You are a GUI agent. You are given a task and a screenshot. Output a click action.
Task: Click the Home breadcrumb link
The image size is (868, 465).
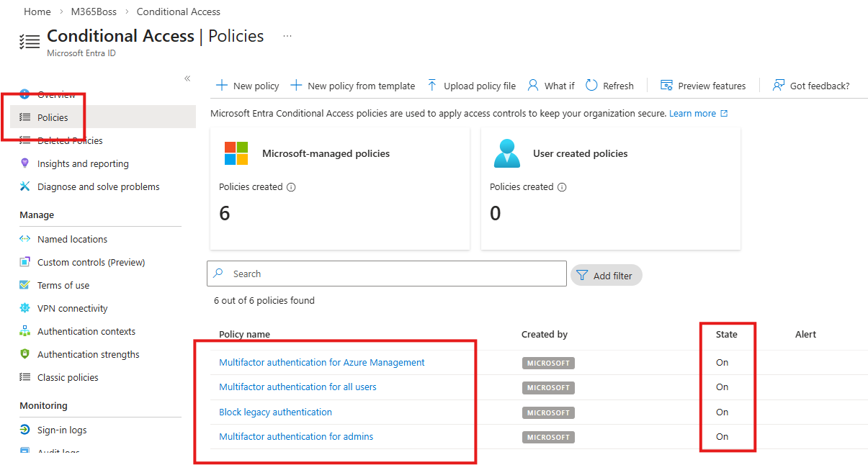click(x=37, y=12)
